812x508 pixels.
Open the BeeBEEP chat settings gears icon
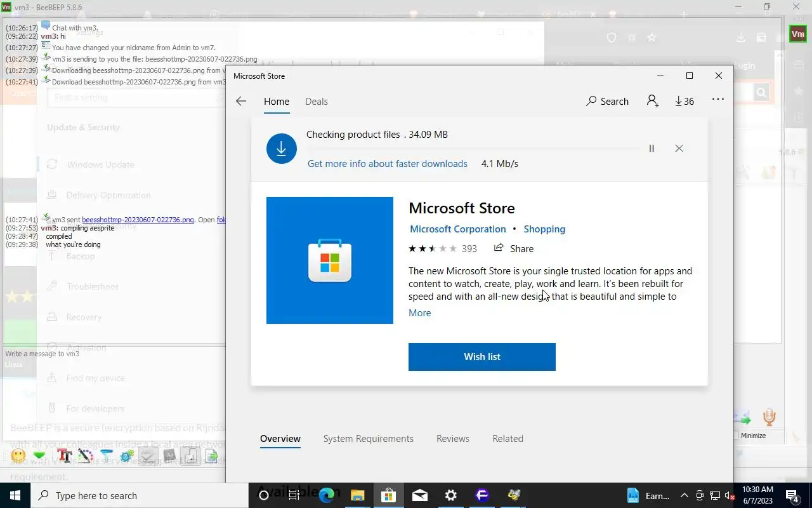pyautogui.click(x=127, y=455)
